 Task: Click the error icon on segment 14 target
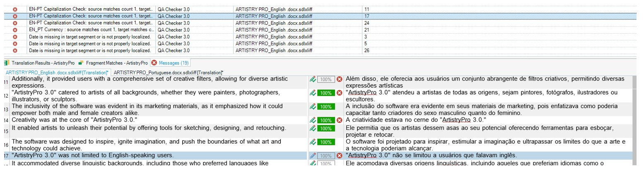click(339, 120)
